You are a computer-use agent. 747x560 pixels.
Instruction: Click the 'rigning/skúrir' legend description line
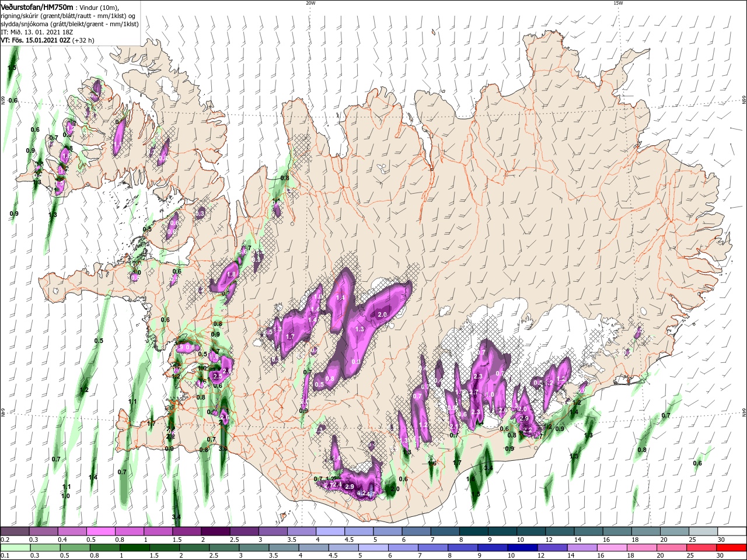[68, 15]
